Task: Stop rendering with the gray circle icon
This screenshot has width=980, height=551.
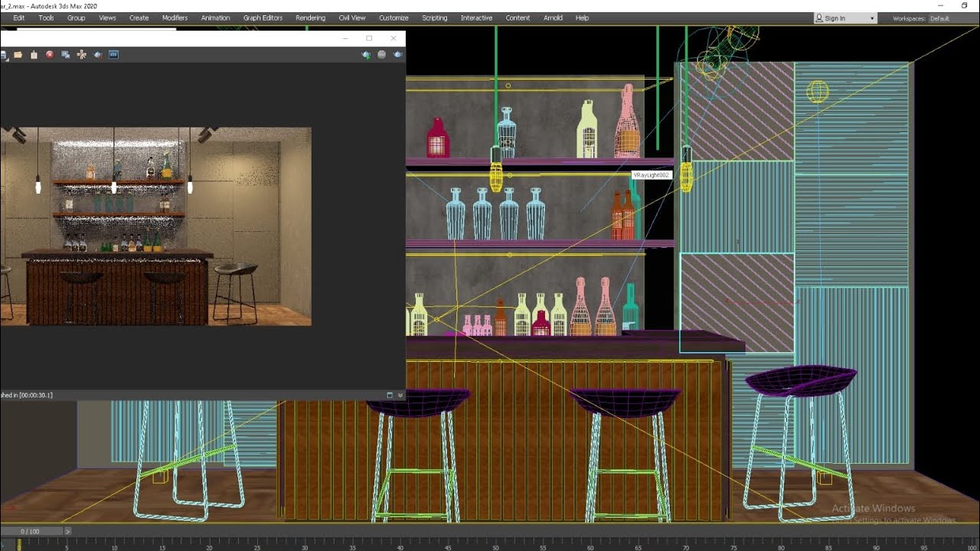Action: [x=382, y=54]
